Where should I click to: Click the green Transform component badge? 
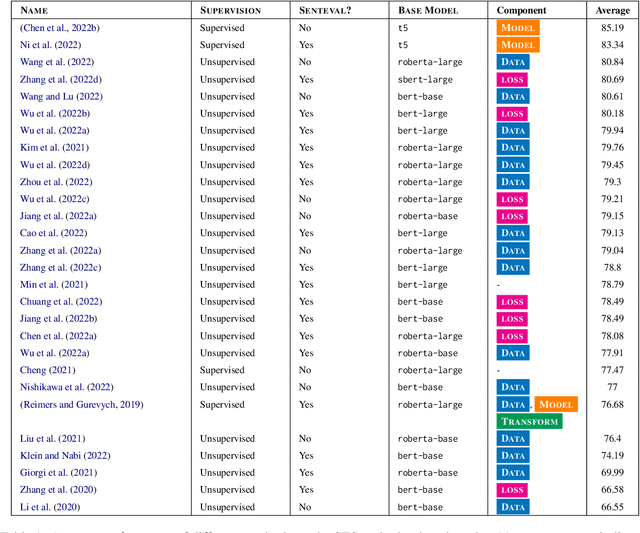coord(529,422)
